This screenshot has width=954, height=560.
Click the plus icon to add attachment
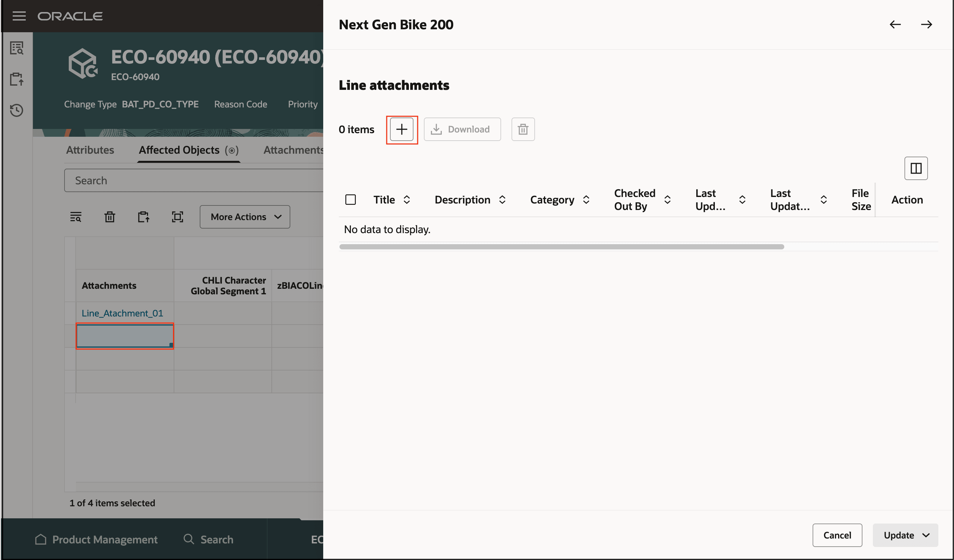pyautogui.click(x=401, y=129)
